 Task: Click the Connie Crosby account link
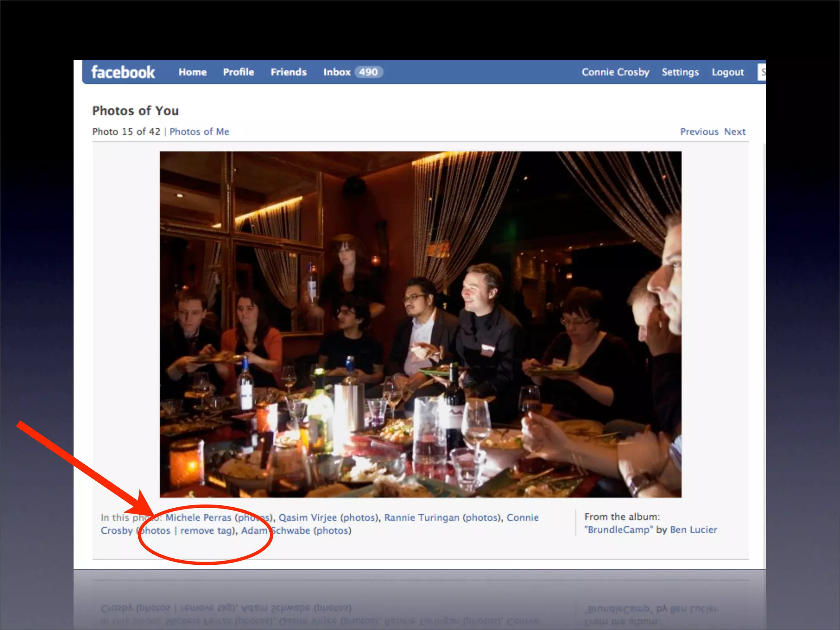pos(615,72)
